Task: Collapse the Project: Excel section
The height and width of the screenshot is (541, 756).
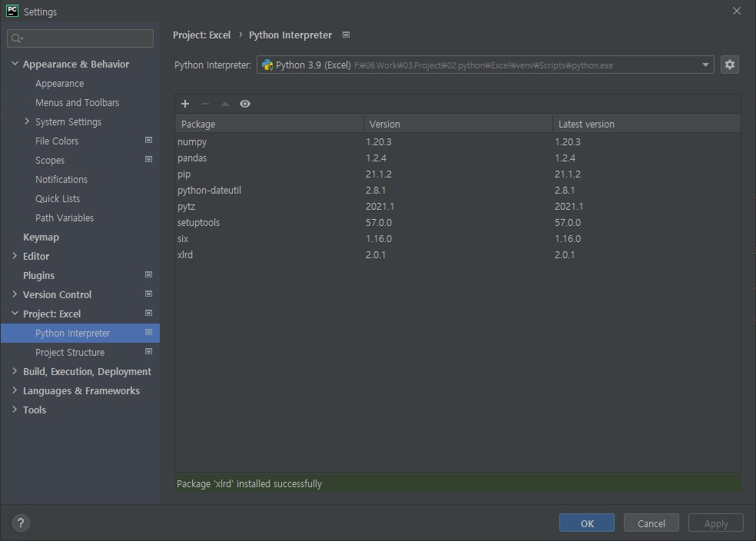Action: (15, 314)
